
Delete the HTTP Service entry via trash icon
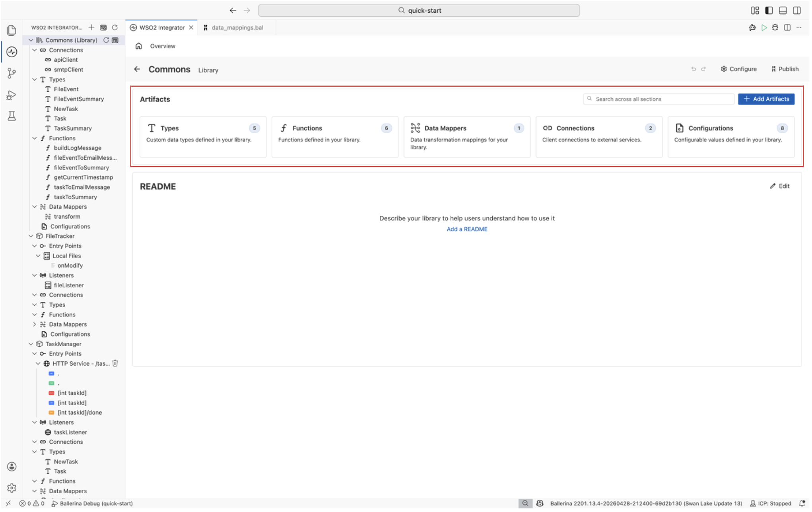(115, 363)
